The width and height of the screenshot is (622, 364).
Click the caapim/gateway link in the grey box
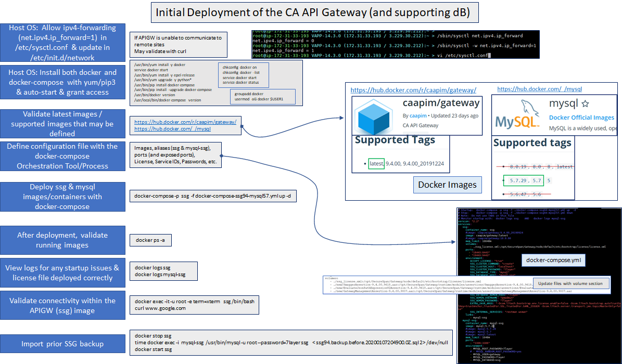pos(185,122)
